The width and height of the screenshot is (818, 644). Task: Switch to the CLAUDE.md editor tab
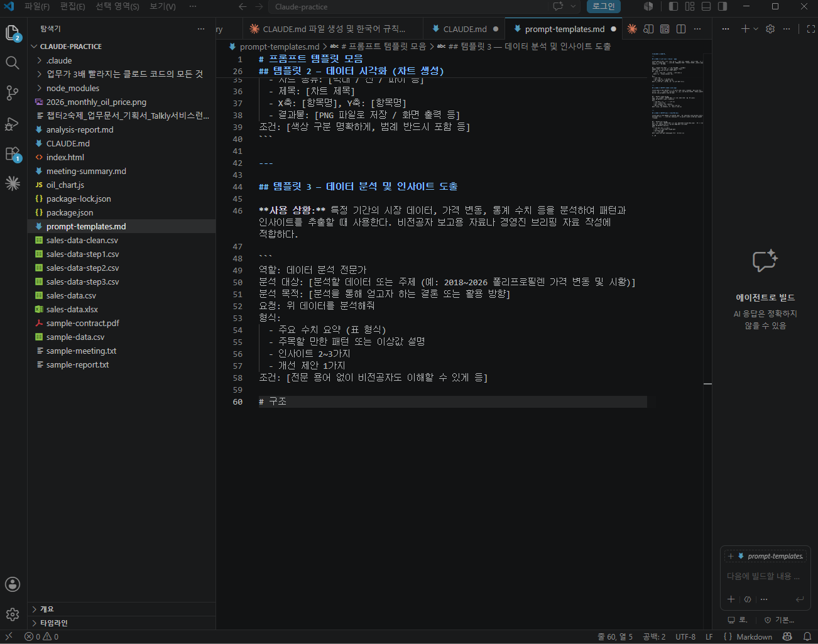(x=465, y=29)
